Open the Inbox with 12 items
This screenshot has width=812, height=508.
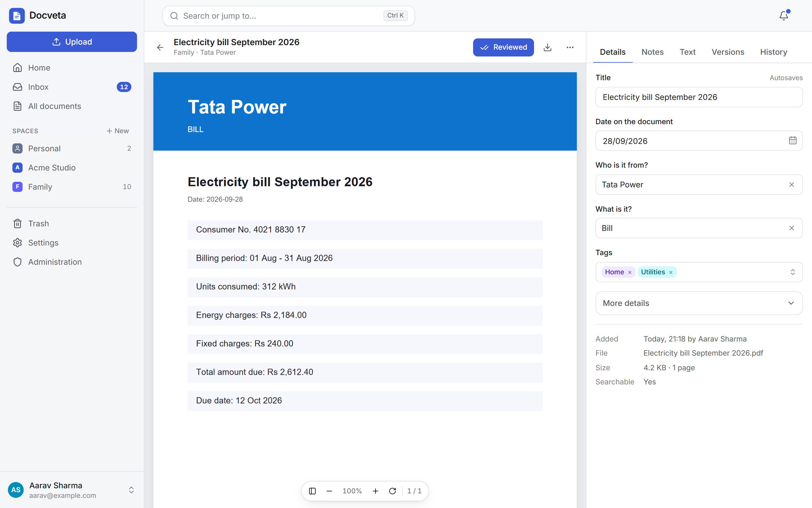coord(71,87)
